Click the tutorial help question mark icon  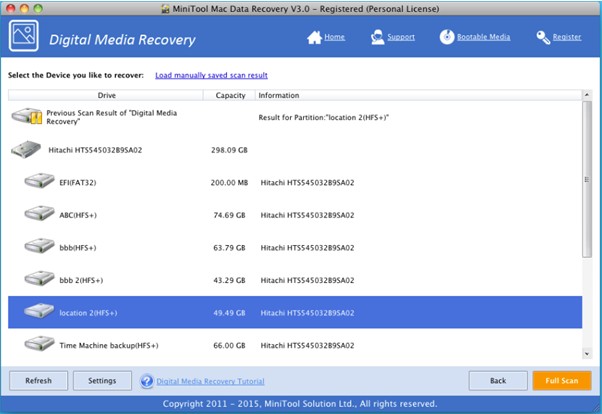tap(147, 381)
